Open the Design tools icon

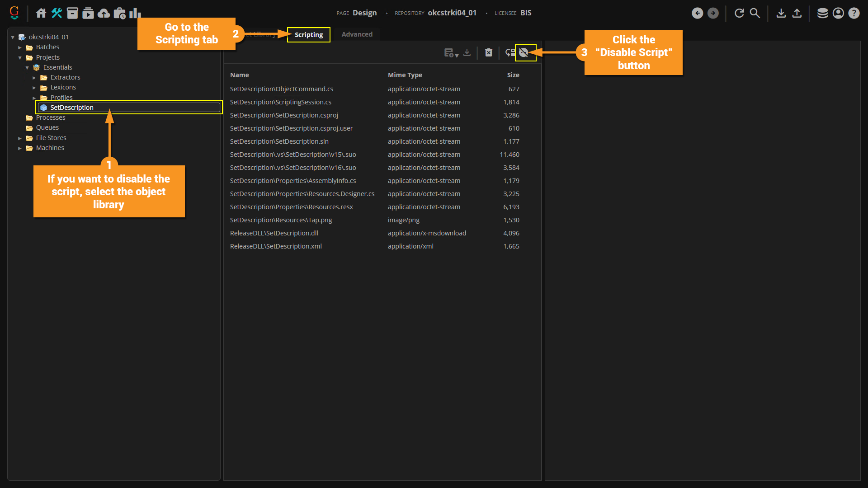coord(57,13)
